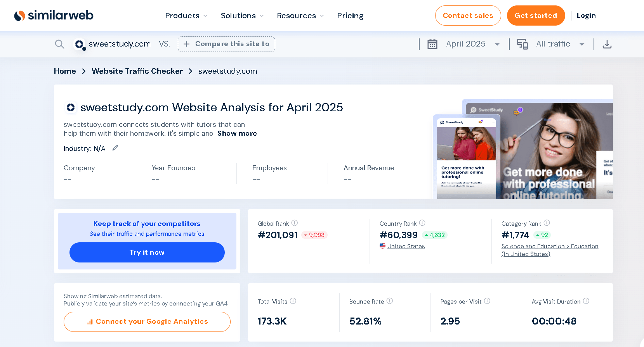Click Compare this site to field

[x=226, y=44]
